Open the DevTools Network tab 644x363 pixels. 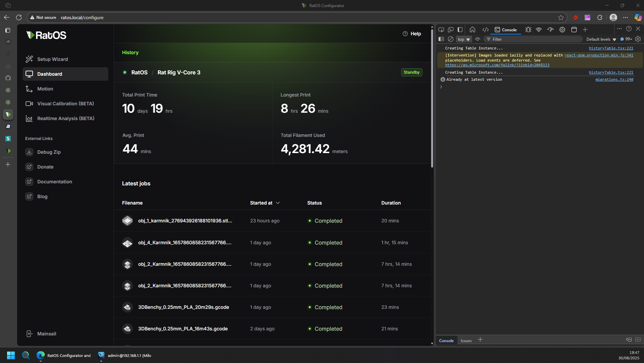pyautogui.click(x=539, y=30)
